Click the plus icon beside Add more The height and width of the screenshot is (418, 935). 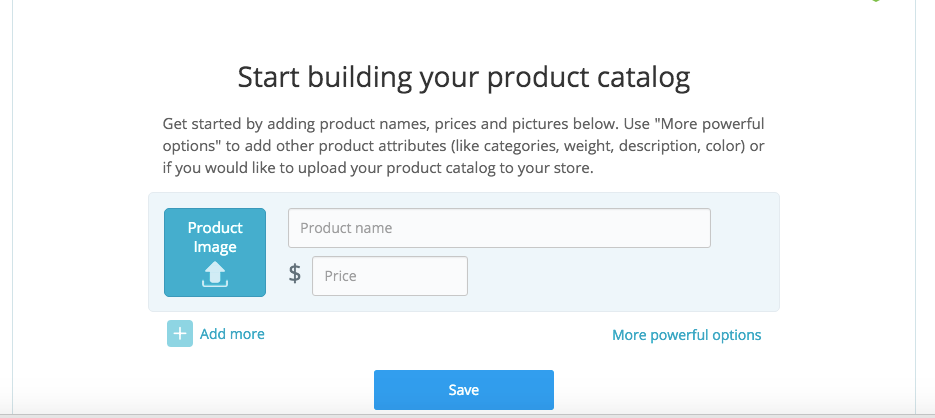[x=179, y=333]
